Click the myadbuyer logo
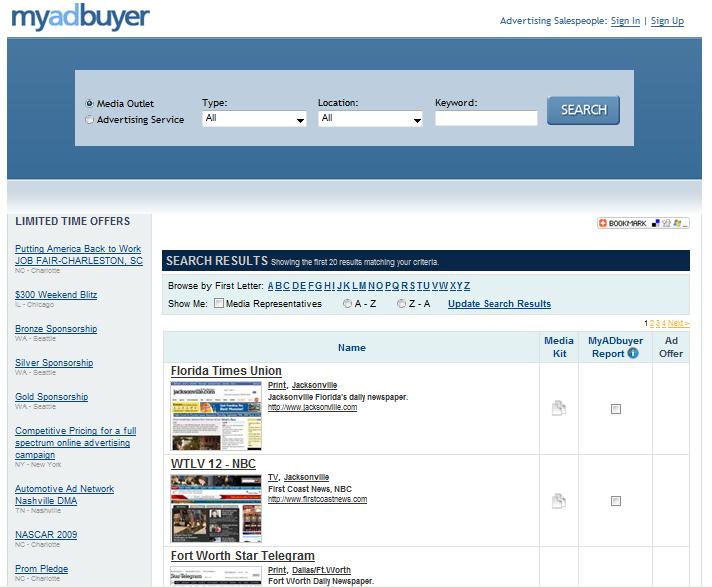The width and height of the screenshot is (712, 587). (x=80, y=17)
